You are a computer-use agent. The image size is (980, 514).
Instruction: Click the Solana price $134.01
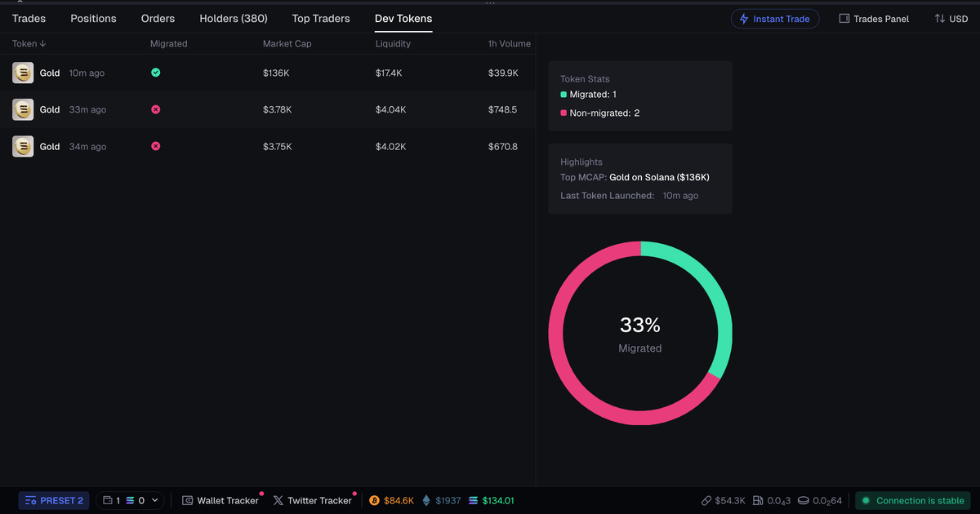(491, 500)
